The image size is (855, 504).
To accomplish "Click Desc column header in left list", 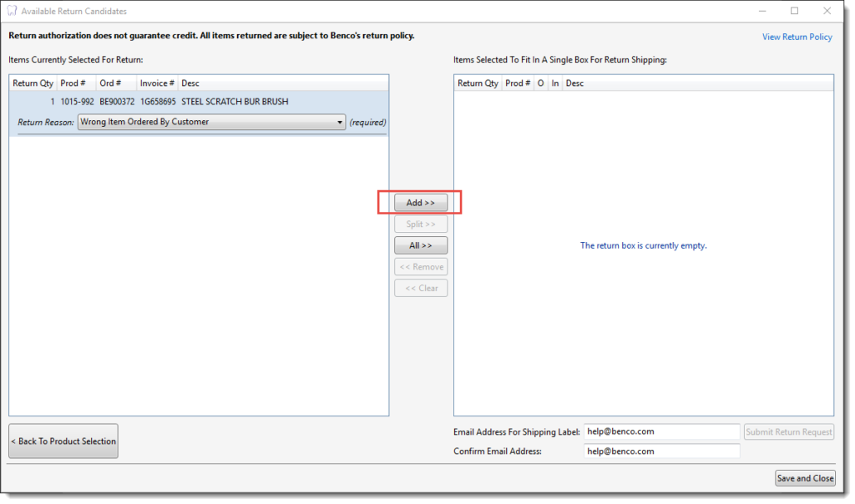I will click(x=190, y=83).
